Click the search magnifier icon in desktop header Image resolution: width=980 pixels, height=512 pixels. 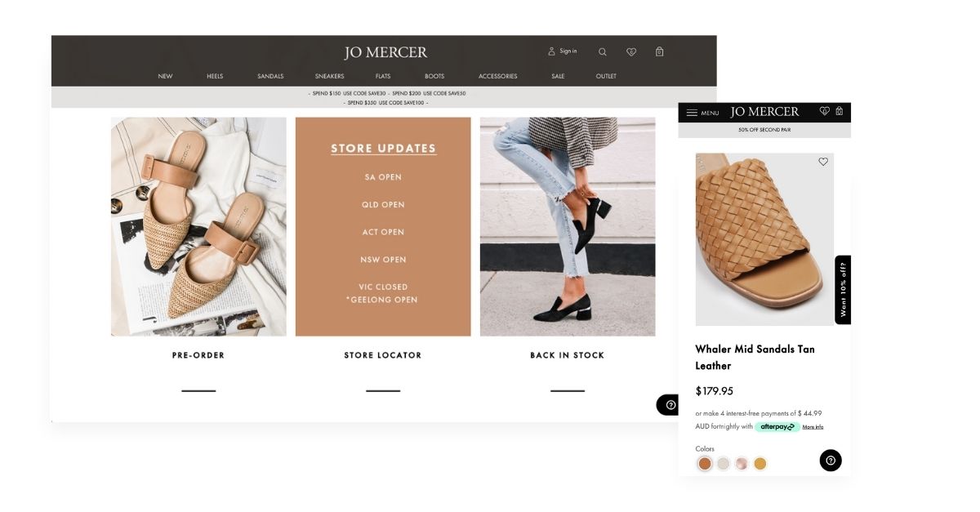[603, 52]
